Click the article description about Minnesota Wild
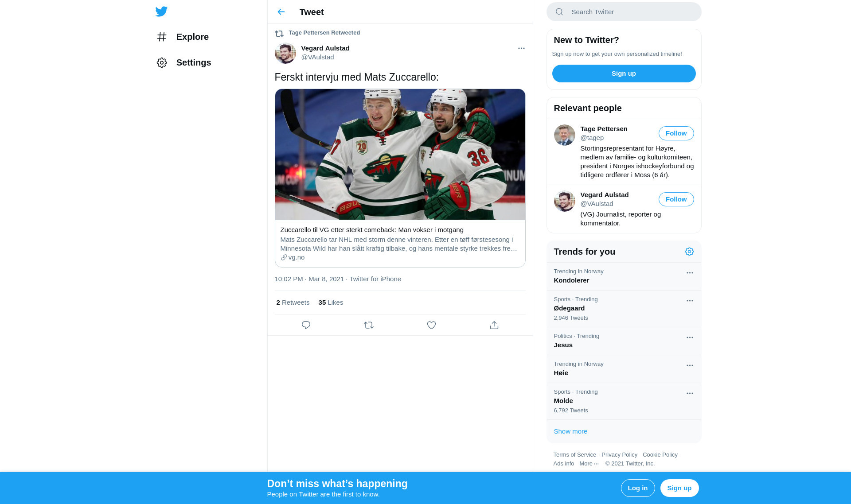This screenshot has width=851, height=504. [x=399, y=244]
